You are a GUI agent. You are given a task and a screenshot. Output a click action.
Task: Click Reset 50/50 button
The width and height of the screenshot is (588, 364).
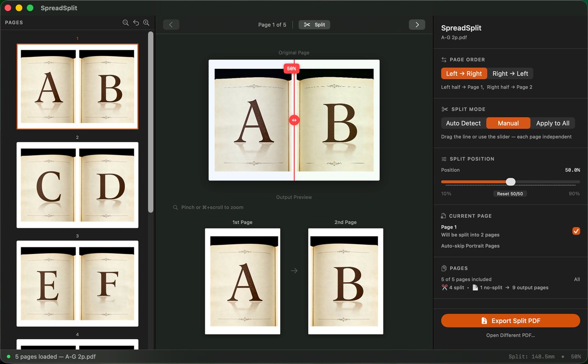point(510,194)
